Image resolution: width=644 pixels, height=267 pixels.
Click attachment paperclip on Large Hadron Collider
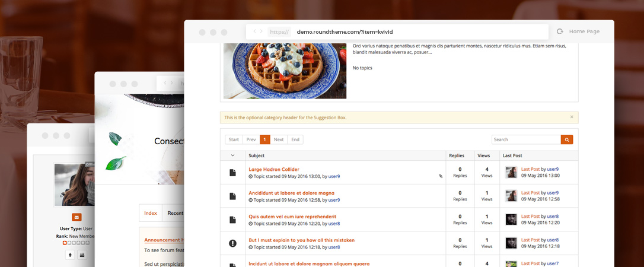click(x=441, y=176)
